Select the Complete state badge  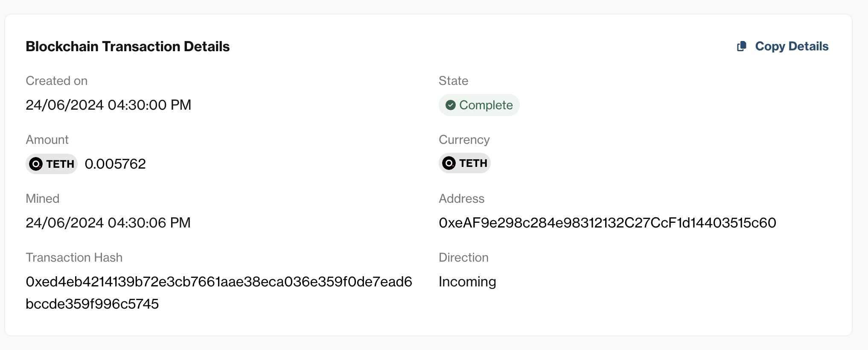click(479, 105)
